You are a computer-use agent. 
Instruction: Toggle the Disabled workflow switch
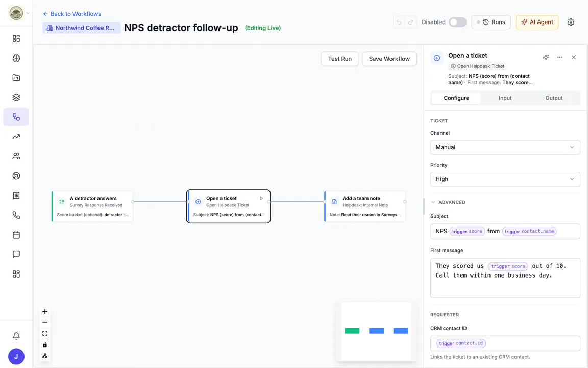pos(457,22)
